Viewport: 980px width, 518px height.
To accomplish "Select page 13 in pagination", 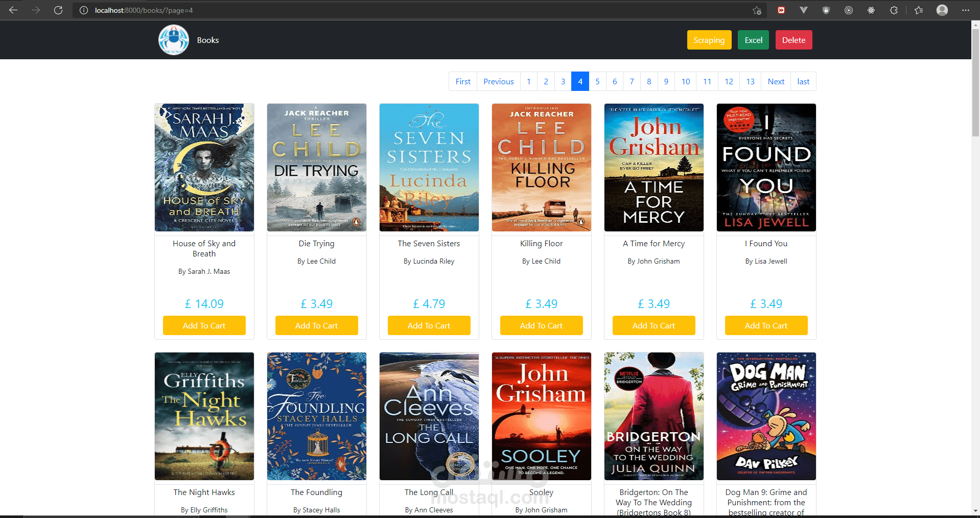I will (751, 81).
